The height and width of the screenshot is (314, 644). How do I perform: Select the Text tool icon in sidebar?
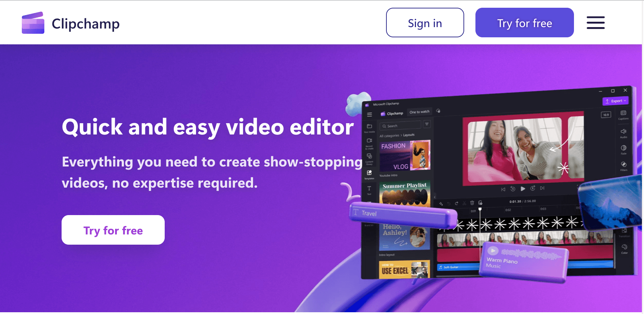point(369,188)
